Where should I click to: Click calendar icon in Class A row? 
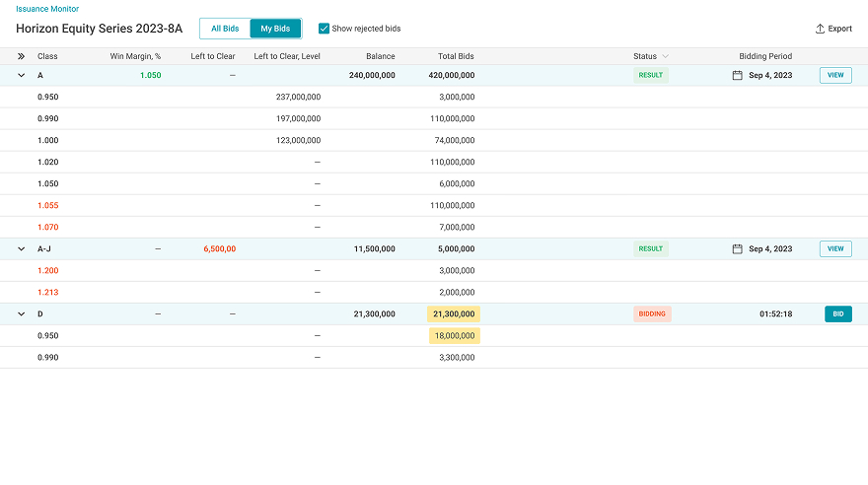pos(738,75)
